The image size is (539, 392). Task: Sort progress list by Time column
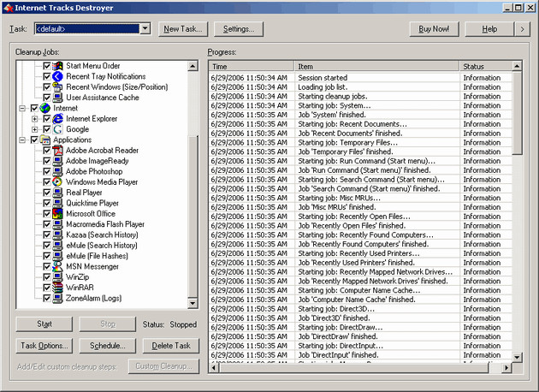tap(252, 66)
